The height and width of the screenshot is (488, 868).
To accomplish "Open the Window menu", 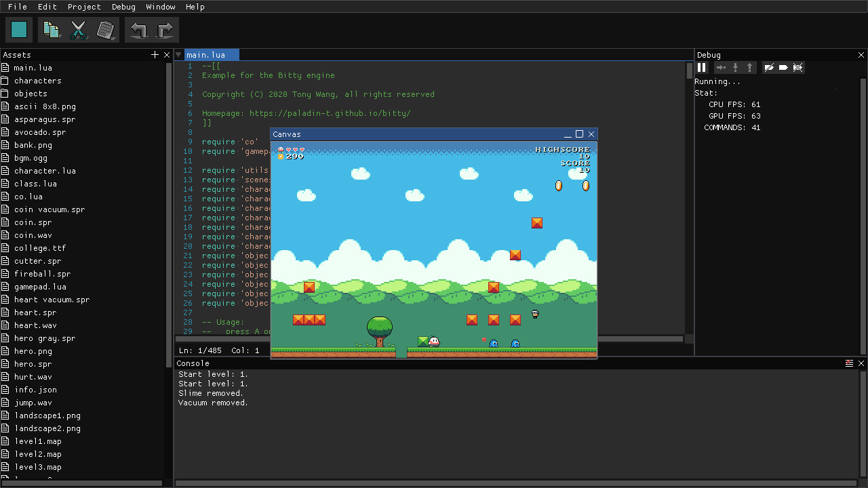I will (160, 7).
